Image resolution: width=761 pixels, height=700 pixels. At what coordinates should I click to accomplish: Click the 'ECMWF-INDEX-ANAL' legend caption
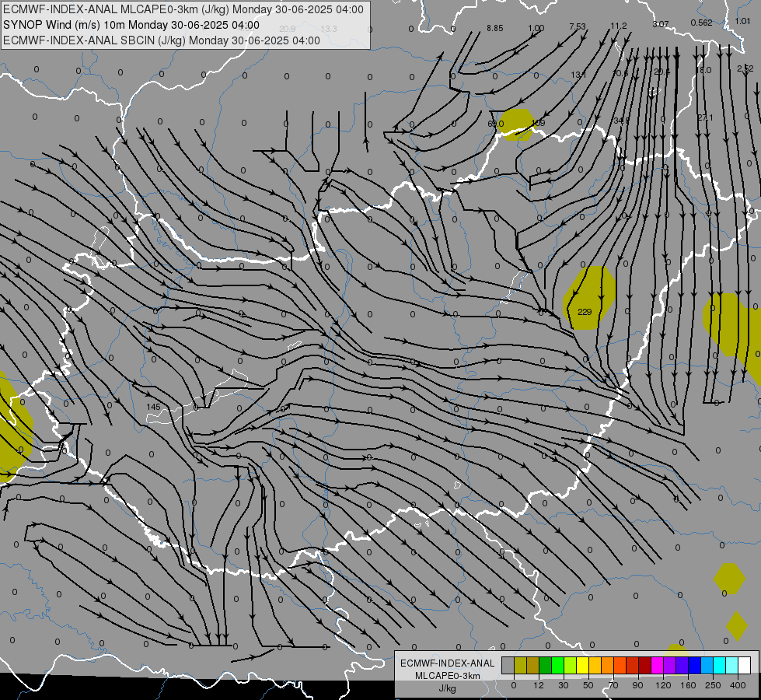[448, 663]
